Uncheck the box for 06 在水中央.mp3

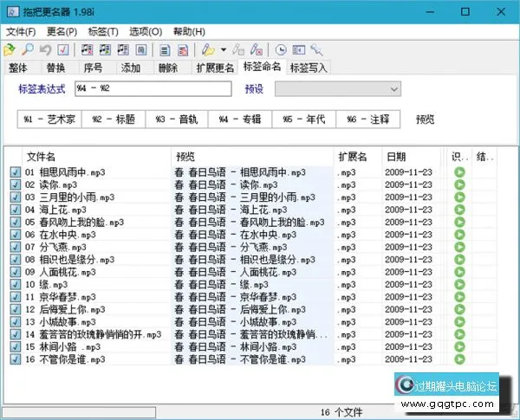tap(16, 235)
